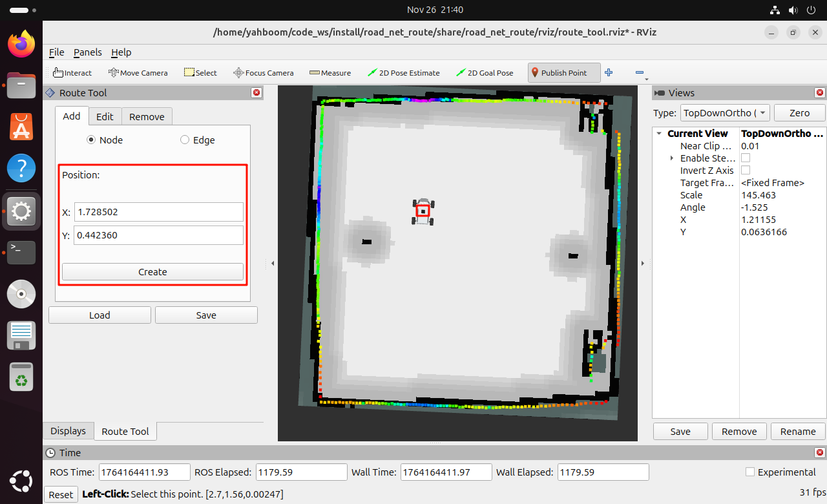Click the blue plus add-tool icon

pos(609,73)
